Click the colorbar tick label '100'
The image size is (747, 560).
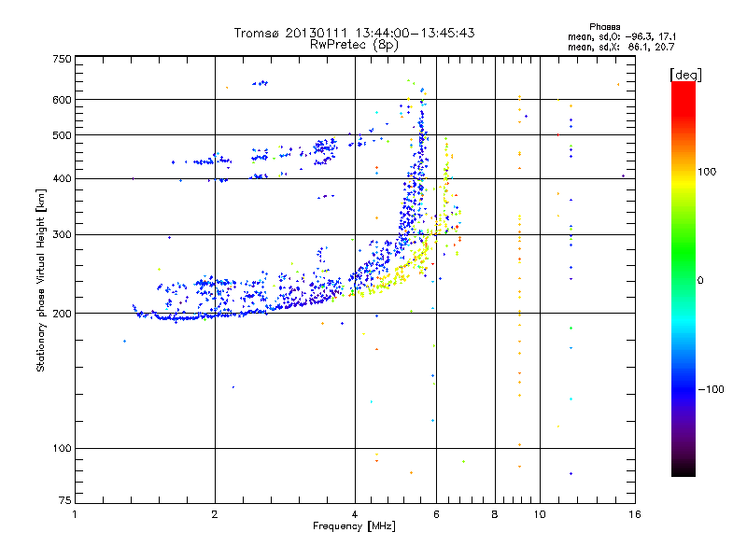point(707,172)
